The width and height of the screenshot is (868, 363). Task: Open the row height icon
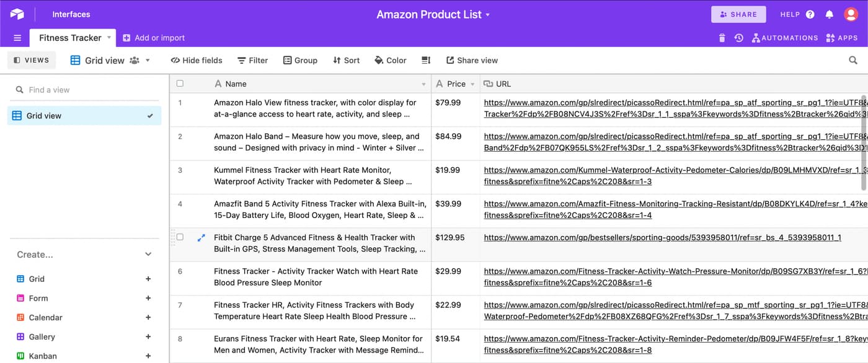click(x=426, y=60)
